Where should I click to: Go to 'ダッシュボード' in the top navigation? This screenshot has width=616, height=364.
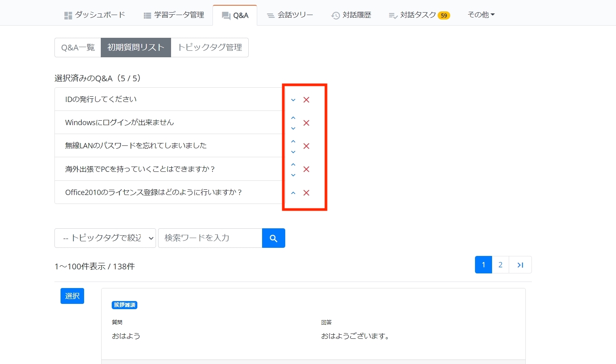pyautogui.click(x=95, y=15)
